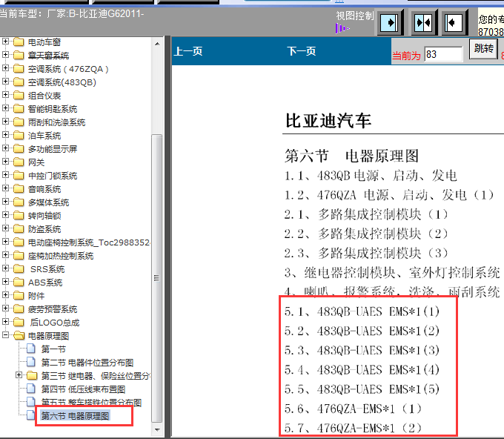Click the 第四节 低压线束布置图 document icon

(31, 389)
